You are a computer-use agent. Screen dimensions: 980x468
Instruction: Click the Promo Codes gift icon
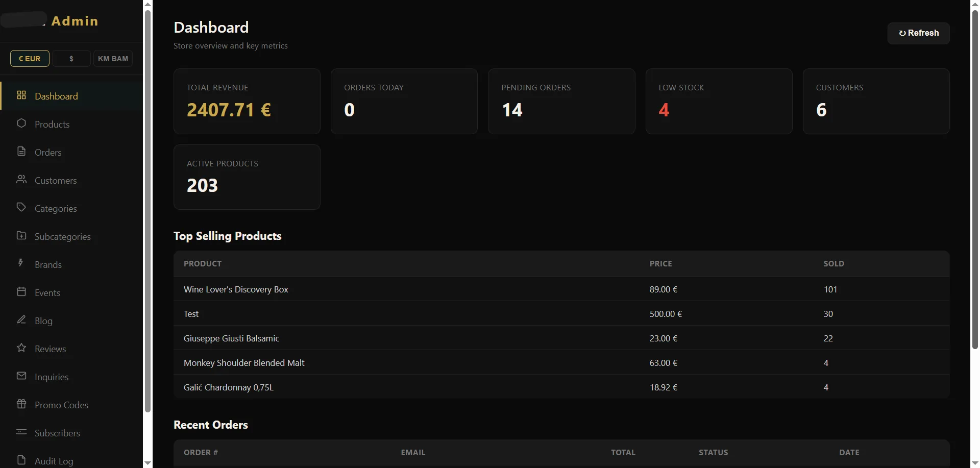(21, 404)
